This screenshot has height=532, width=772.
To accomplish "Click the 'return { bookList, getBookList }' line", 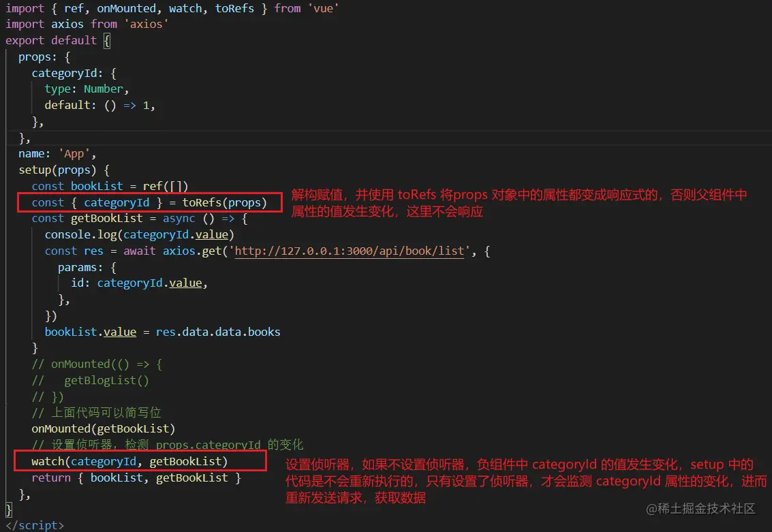I will tap(136, 478).
